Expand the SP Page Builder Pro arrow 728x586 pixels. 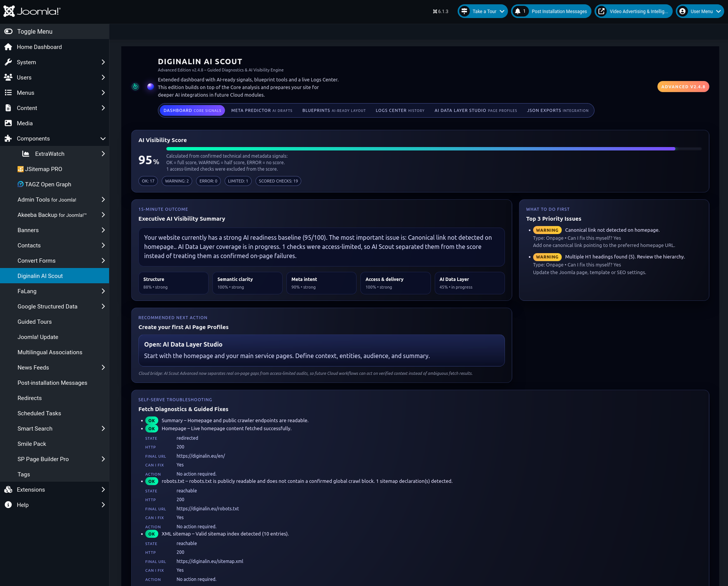(103, 459)
